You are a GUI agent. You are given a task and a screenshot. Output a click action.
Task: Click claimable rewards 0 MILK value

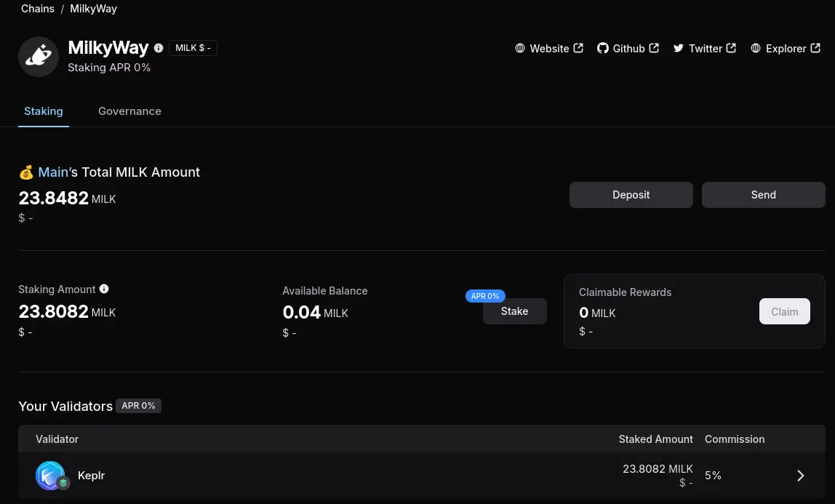(x=597, y=313)
